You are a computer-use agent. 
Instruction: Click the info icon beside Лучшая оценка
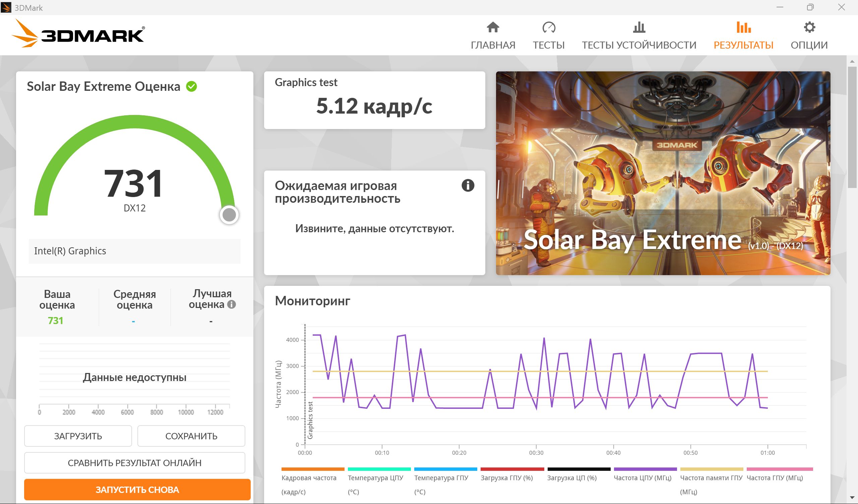tap(232, 304)
